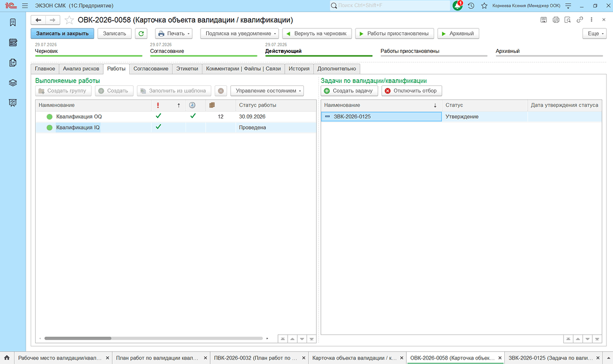The width and height of the screenshot is (613, 364).
Task: Switch to История tab
Action: [x=299, y=69]
